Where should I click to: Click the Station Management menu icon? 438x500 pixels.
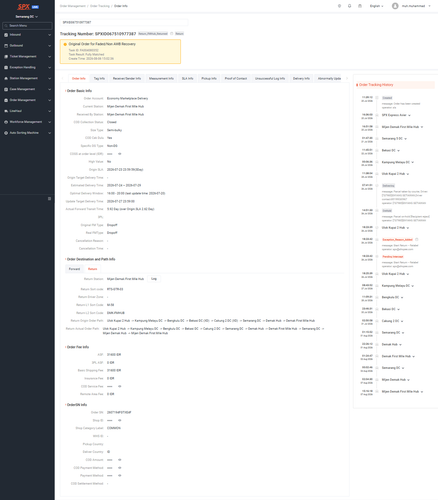click(6, 78)
